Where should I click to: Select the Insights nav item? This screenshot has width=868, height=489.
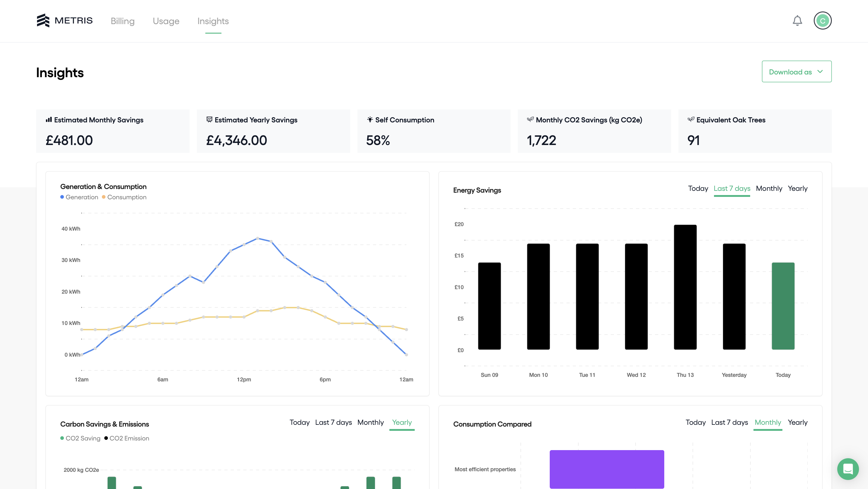click(213, 21)
